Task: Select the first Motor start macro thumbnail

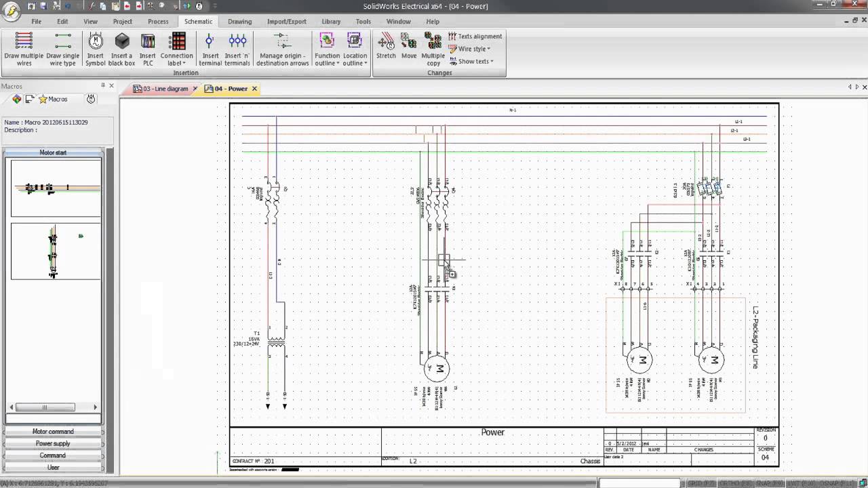Action: (x=56, y=188)
